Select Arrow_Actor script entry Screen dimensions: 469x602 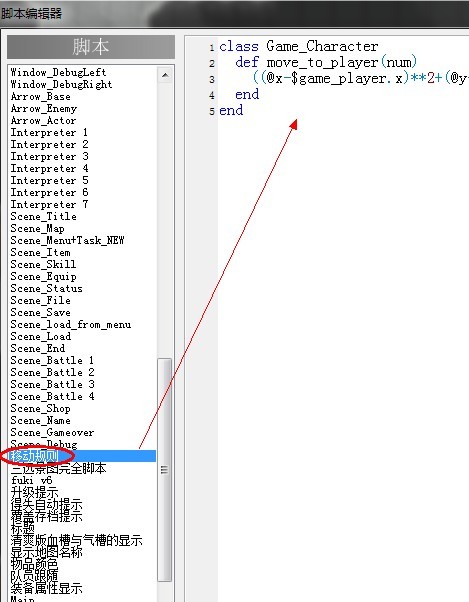coord(43,120)
